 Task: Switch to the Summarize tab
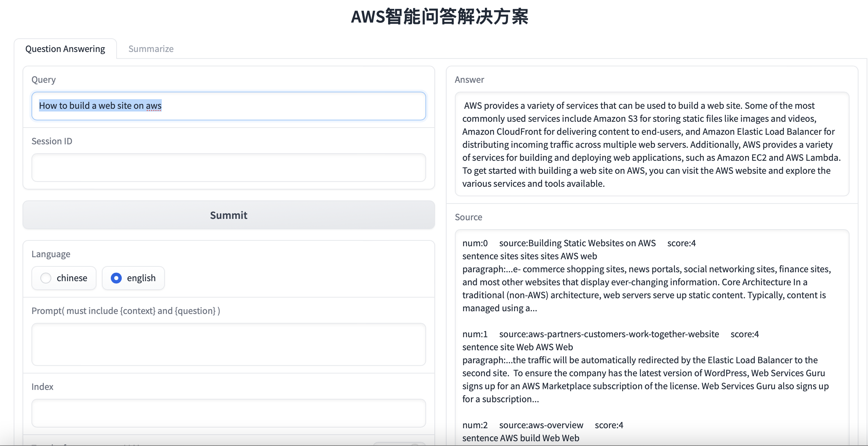click(151, 49)
